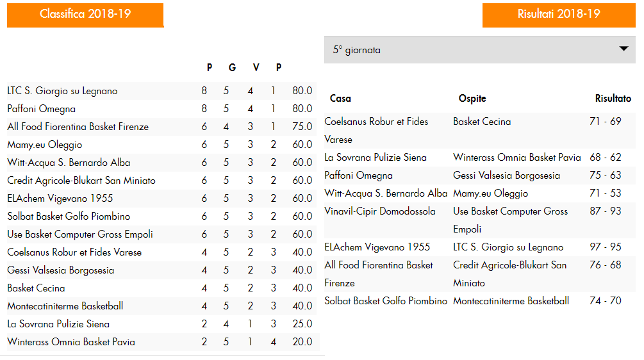Click 25.0 percentage for La Sovrana Pulizie Siena
Viewport: 644px width, 360px height.
tap(302, 324)
